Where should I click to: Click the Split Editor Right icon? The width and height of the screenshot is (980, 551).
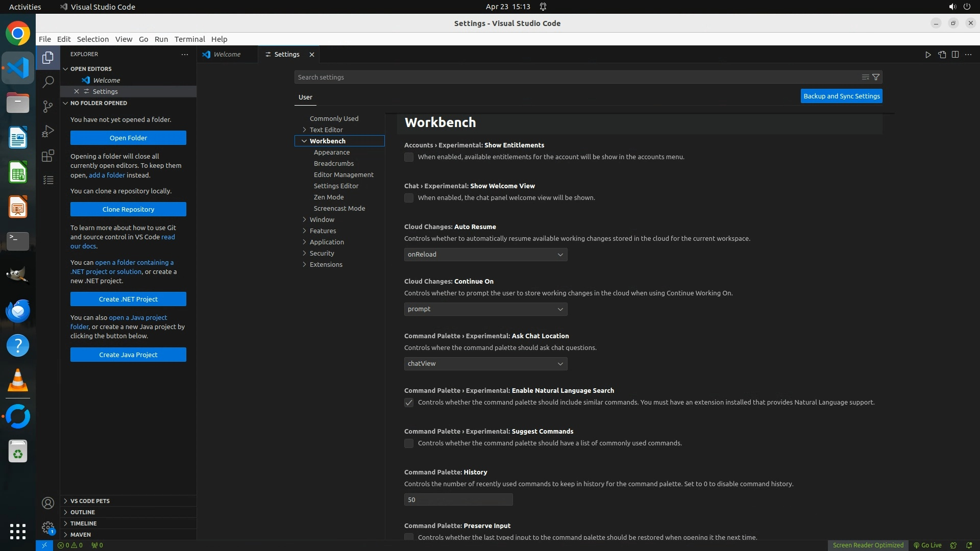[x=955, y=55]
